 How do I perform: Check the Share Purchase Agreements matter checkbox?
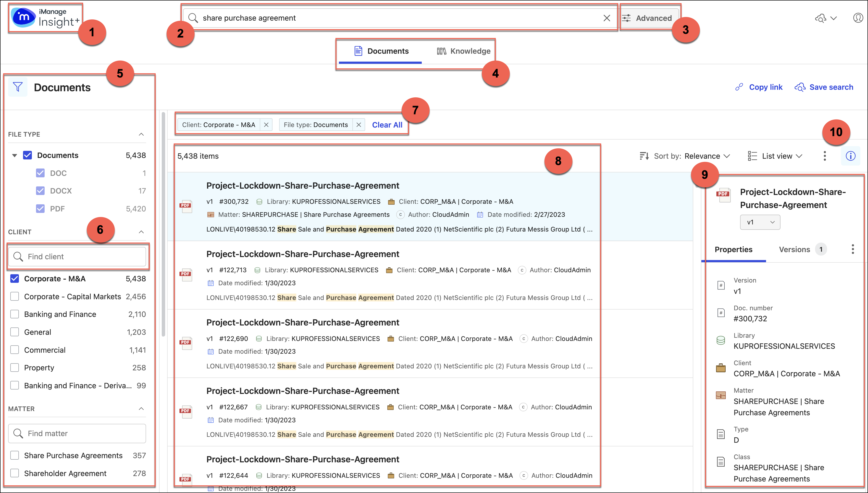14,455
